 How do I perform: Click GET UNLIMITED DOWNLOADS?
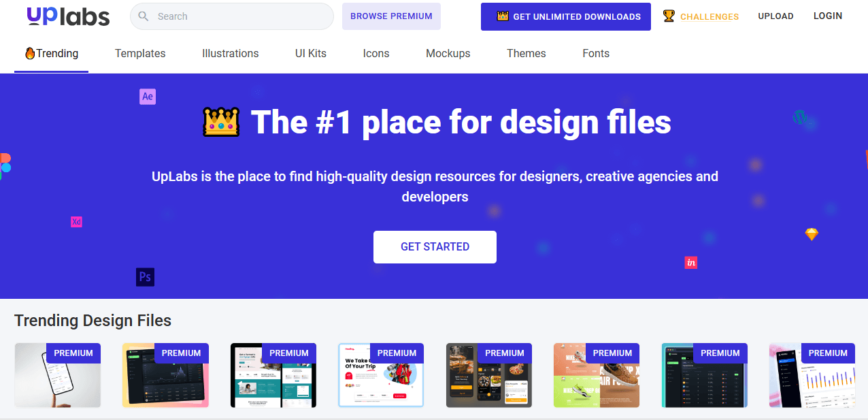(565, 16)
